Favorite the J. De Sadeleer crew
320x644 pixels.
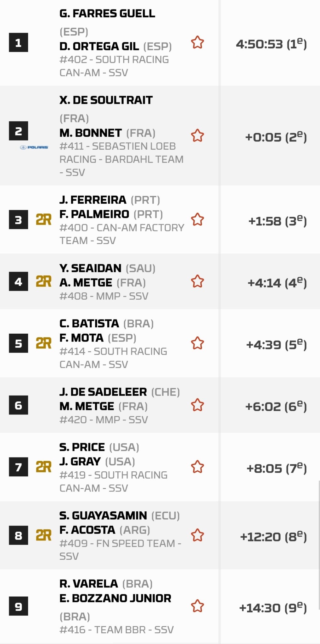coord(198,405)
